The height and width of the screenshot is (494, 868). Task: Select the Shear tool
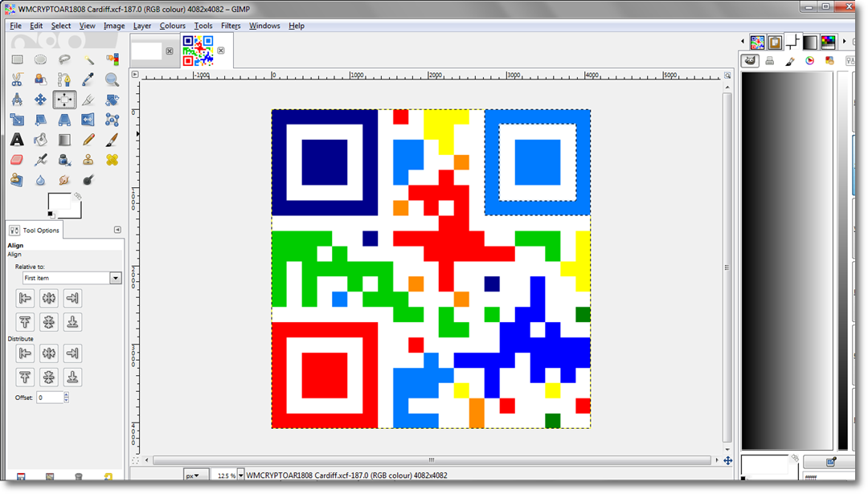point(40,120)
